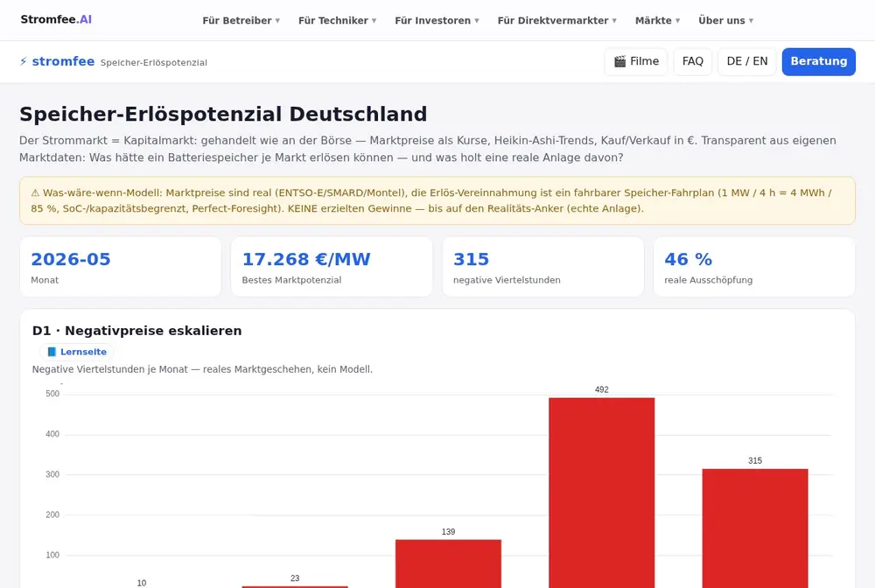Image resolution: width=875 pixels, height=588 pixels.
Task: Select the 2026-05 Monat card
Action: pos(121,267)
